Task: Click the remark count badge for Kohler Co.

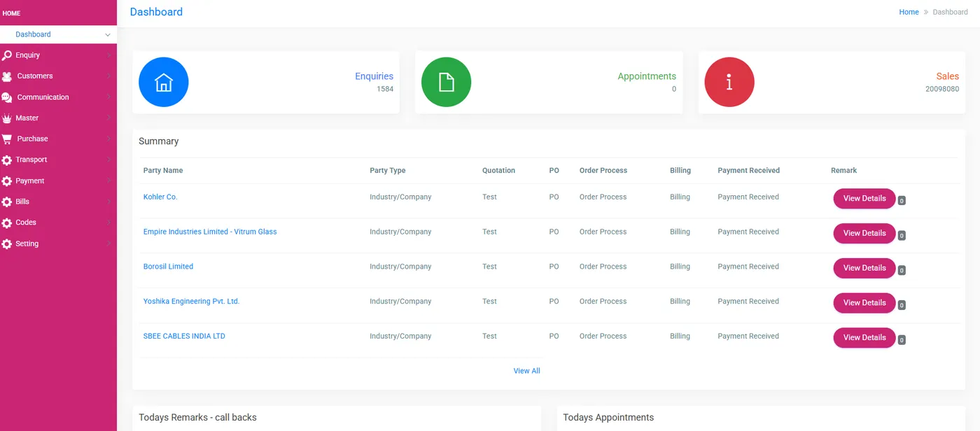Action: tap(902, 201)
